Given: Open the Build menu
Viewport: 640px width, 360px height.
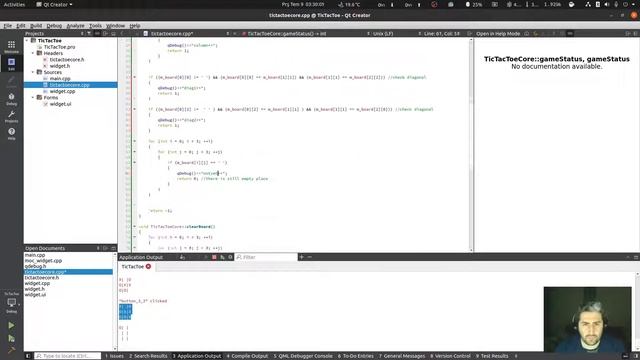Looking at the screenshot, I should [36, 26].
